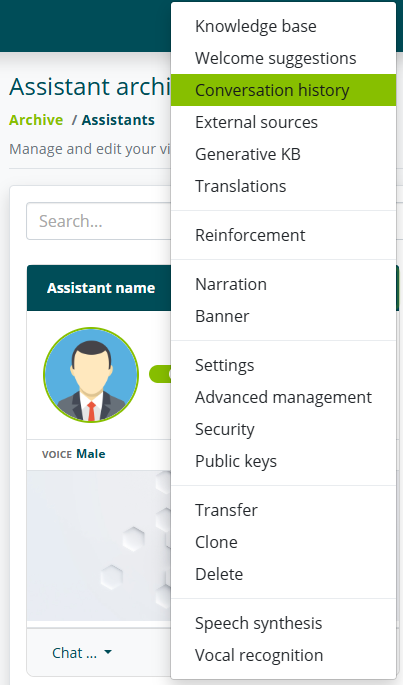Open Speech synthesis settings
Screen dimensions: 403x685
[x=283, y=623]
